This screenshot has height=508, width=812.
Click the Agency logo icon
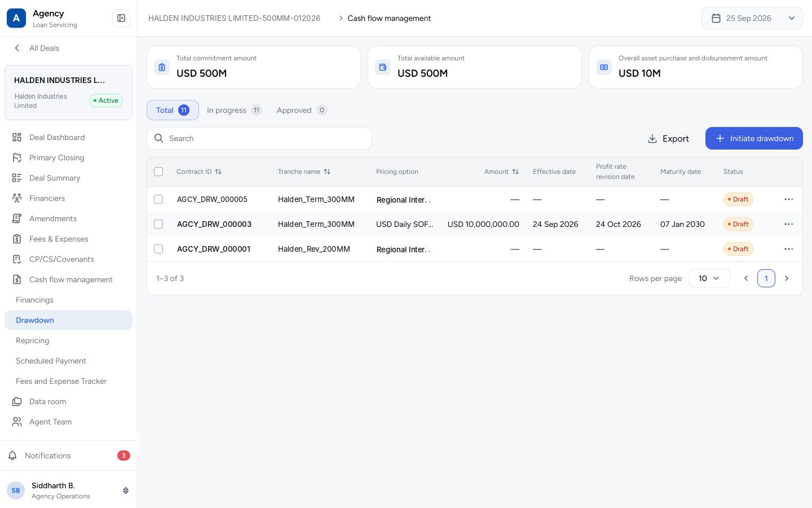click(x=16, y=18)
